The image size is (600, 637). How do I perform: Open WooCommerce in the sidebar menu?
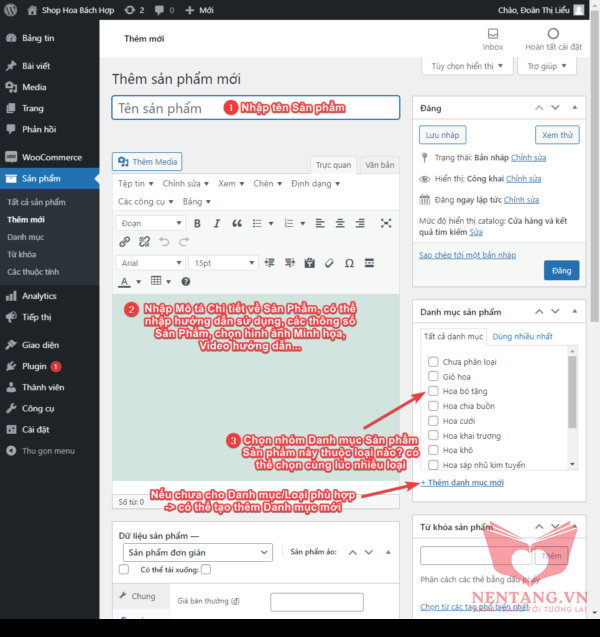[50, 157]
